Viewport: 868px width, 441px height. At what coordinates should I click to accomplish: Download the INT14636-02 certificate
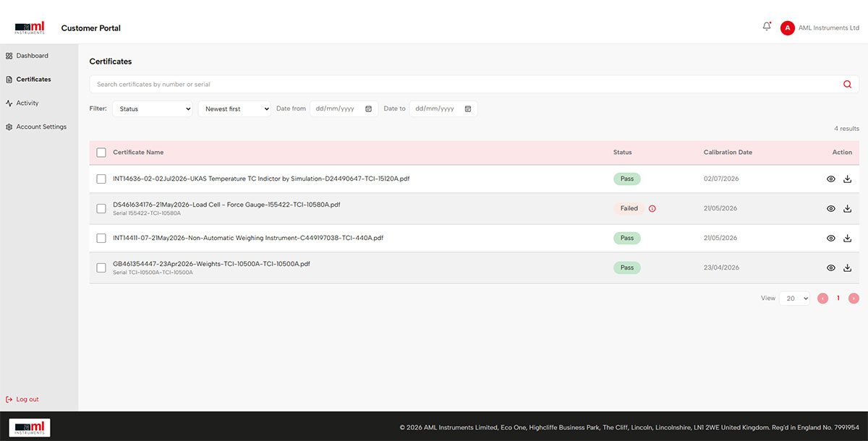(848, 179)
